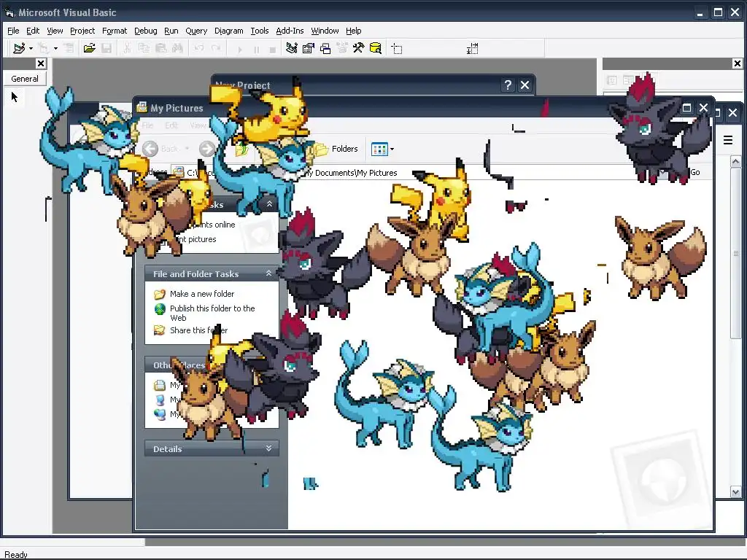
Task: Open the Window menu
Action: pyautogui.click(x=325, y=31)
